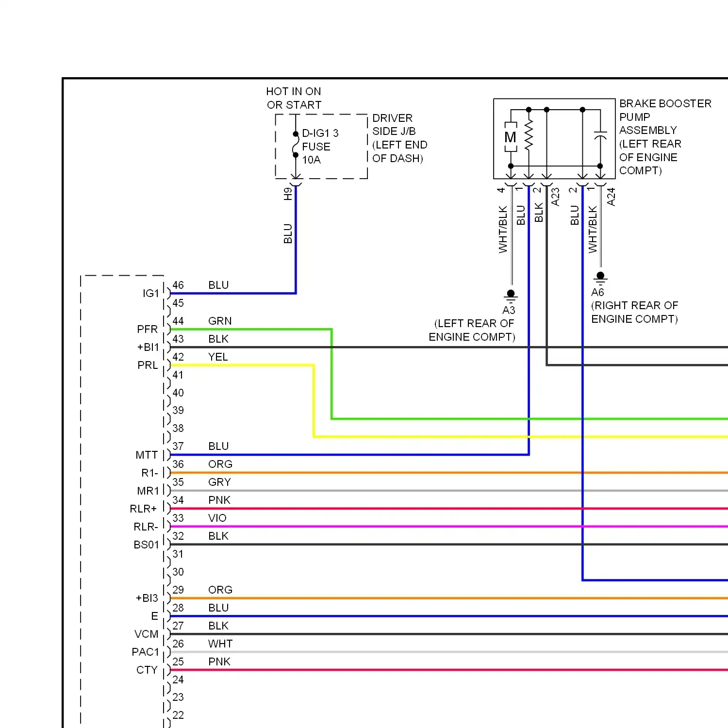The height and width of the screenshot is (728, 728).
Task: Click the PAC1 terminal label
Action: (x=146, y=652)
